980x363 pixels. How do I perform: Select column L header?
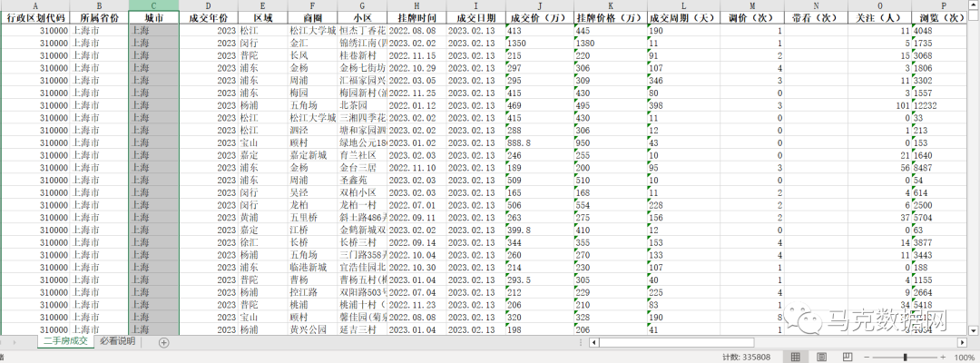point(684,5)
